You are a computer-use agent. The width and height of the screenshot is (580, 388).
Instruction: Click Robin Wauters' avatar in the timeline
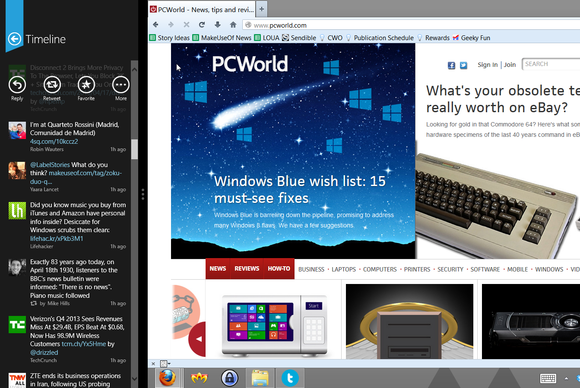click(x=17, y=130)
